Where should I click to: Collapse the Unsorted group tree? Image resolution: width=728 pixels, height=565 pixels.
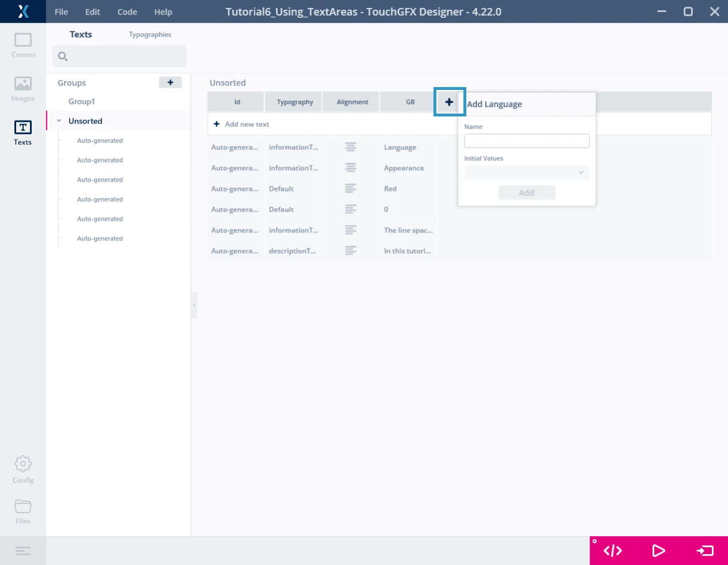click(x=59, y=121)
